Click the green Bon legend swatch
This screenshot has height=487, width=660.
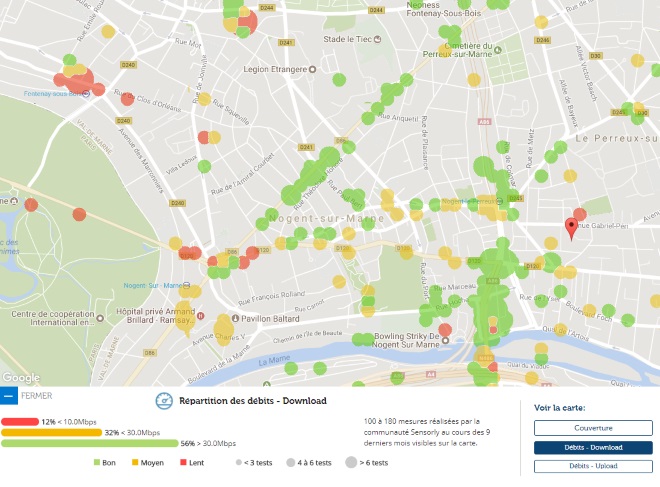(98, 463)
